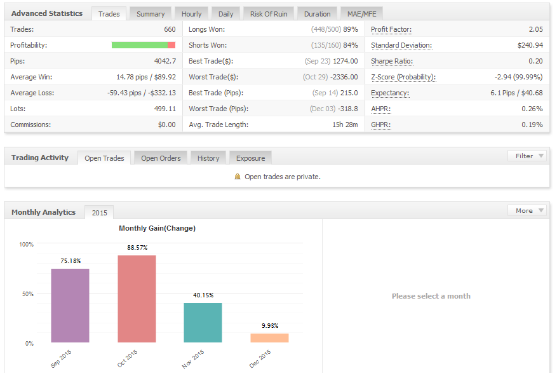Click the Profitability progress bar
The height and width of the screenshot is (392, 557).
(144, 45)
